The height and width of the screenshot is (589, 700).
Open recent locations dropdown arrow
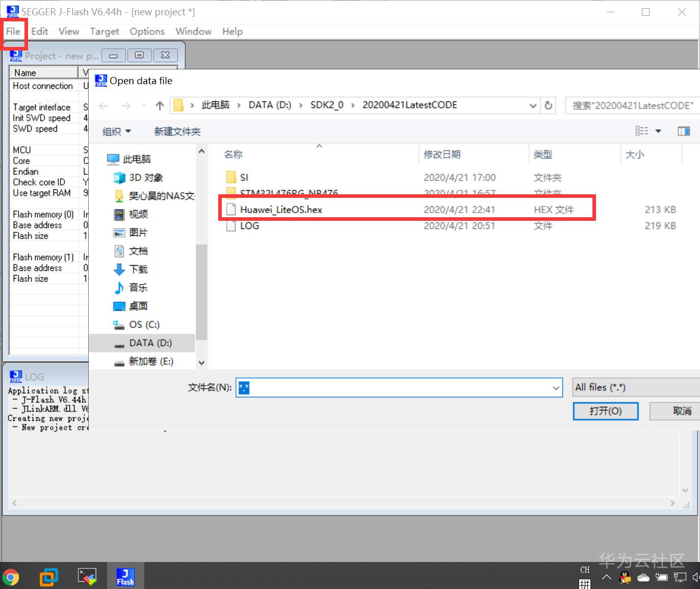(144, 106)
